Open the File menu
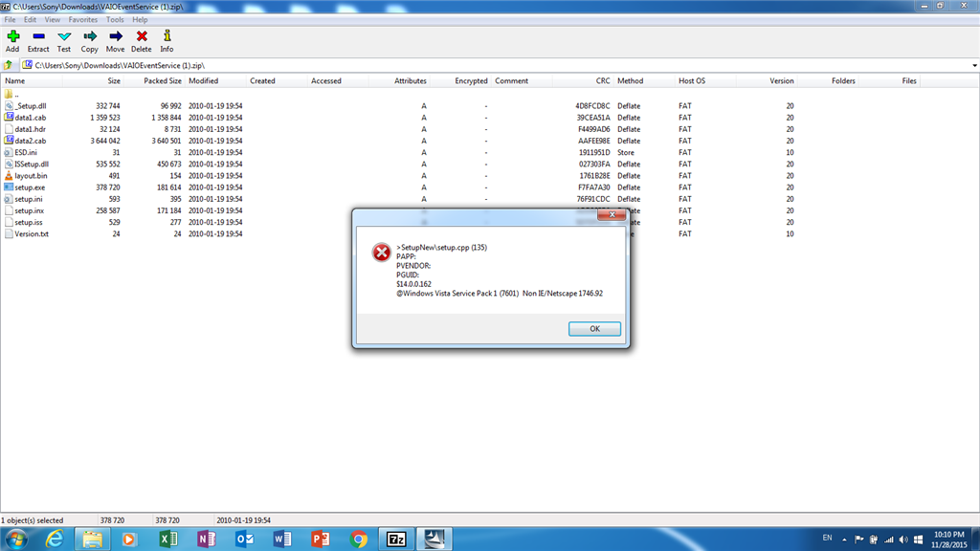 (10, 19)
